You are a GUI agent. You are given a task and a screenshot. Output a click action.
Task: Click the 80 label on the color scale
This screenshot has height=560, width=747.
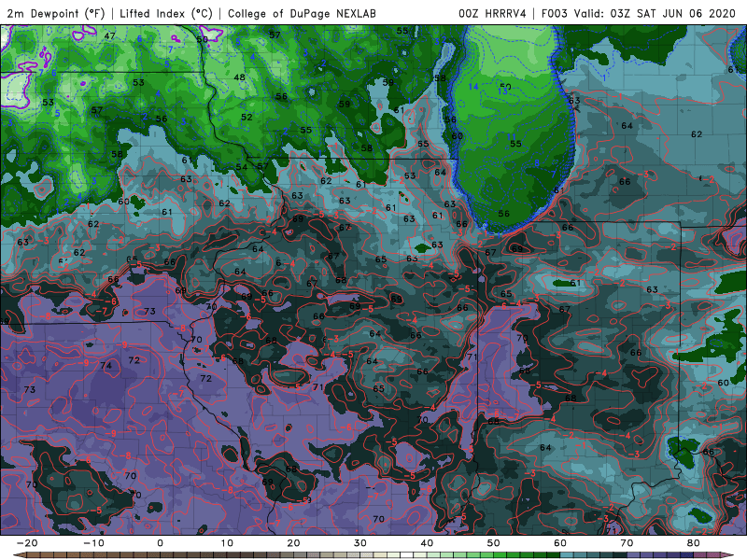[x=694, y=543]
